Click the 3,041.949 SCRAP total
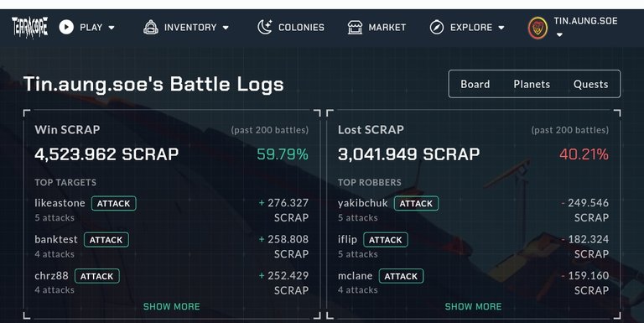Screen dimensions: 644x323 pyautogui.click(x=408, y=154)
